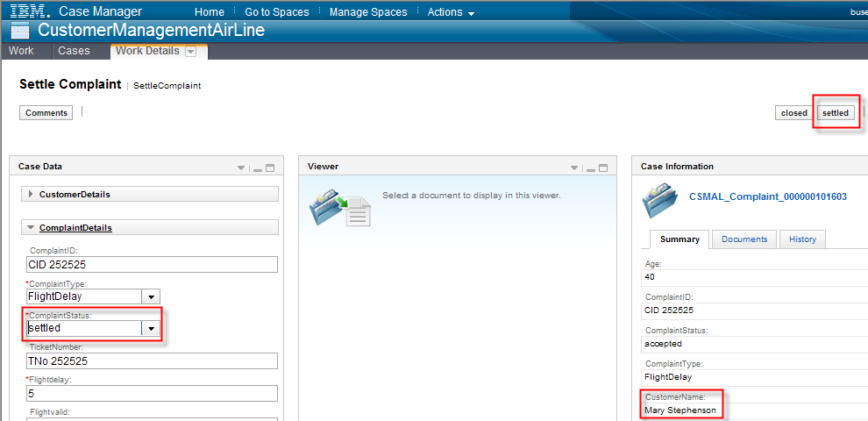
Task: Click the document viewer placeholder icon
Action: click(x=339, y=207)
